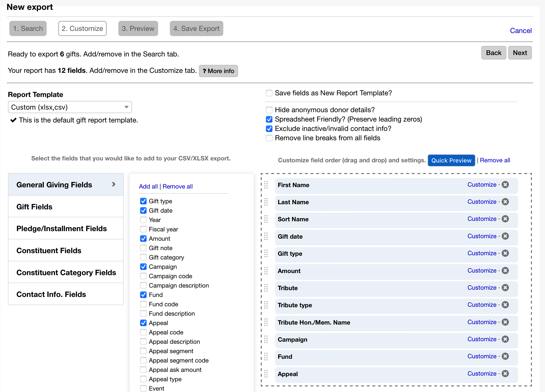Click the Next button
The image size is (545, 392).
520,53
